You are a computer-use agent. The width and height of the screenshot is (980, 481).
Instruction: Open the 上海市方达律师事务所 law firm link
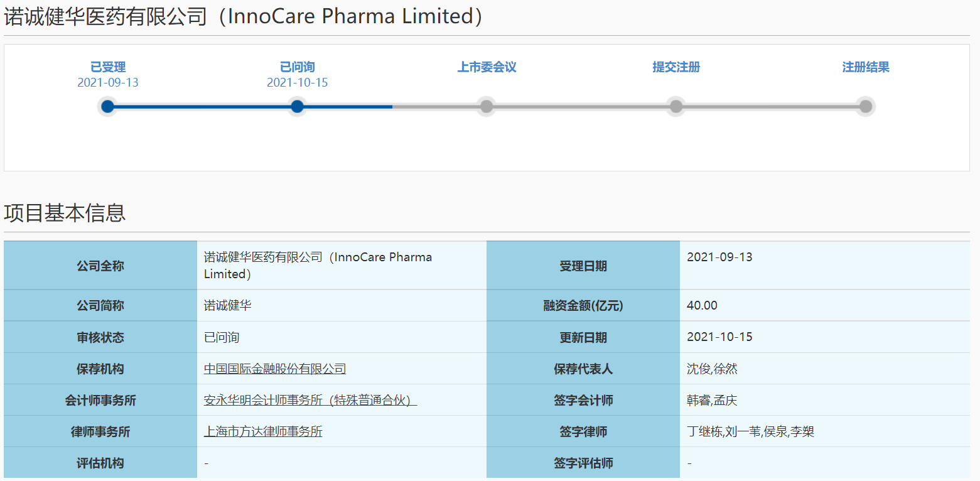click(x=263, y=431)
